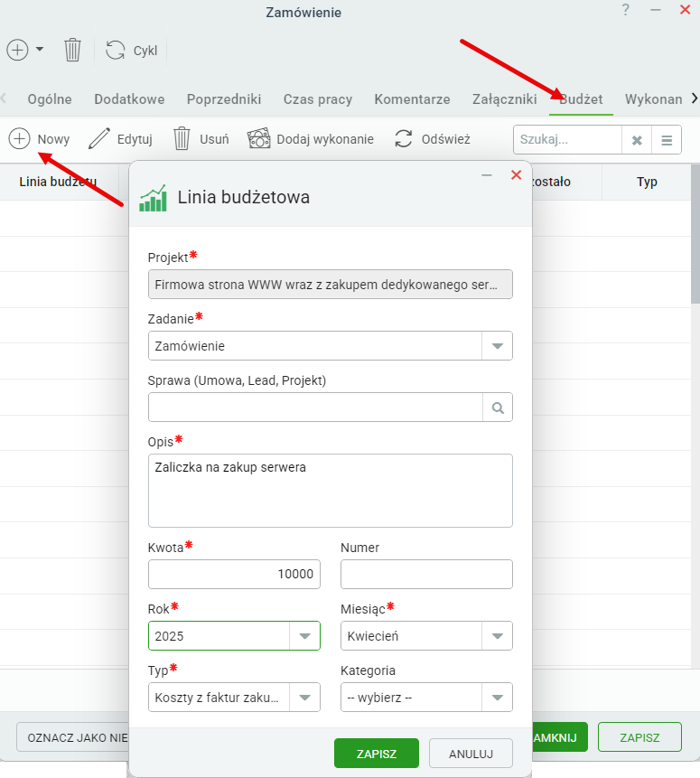Click the Edytuj pencil button
The height and width of the screenshot is (778, 700).
(120, 139)
